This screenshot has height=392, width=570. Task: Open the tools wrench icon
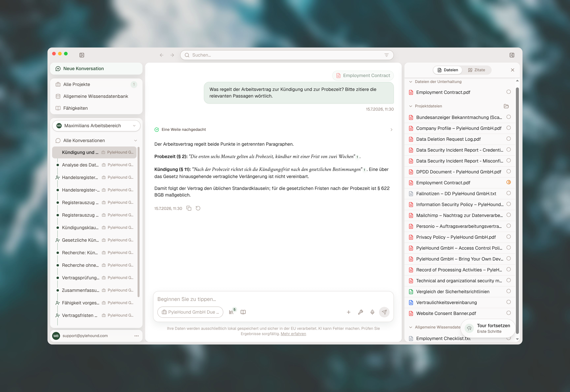point(360,312)
